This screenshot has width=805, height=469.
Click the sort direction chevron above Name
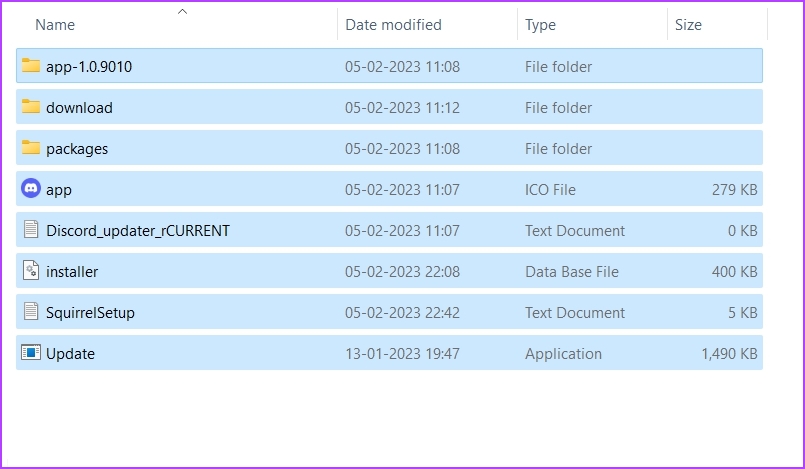pyautogui.click(x=182, y=11)
